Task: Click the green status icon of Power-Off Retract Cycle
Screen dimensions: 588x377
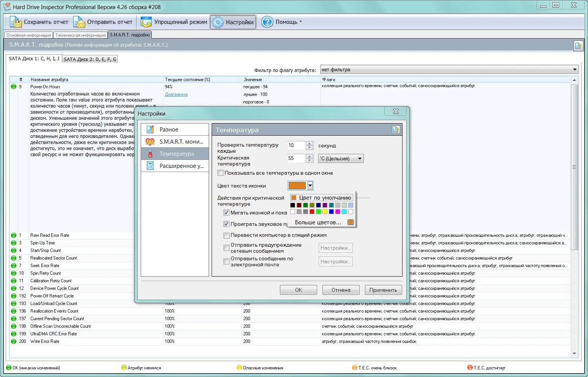Action: pyautogui.click(x=14, y=296)
